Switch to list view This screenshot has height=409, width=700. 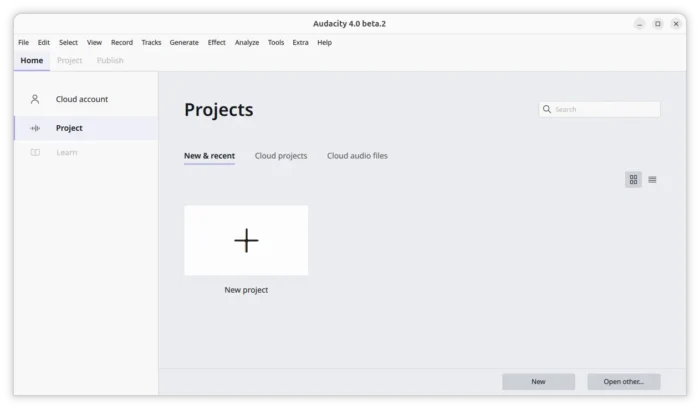(x=652, y=179)
